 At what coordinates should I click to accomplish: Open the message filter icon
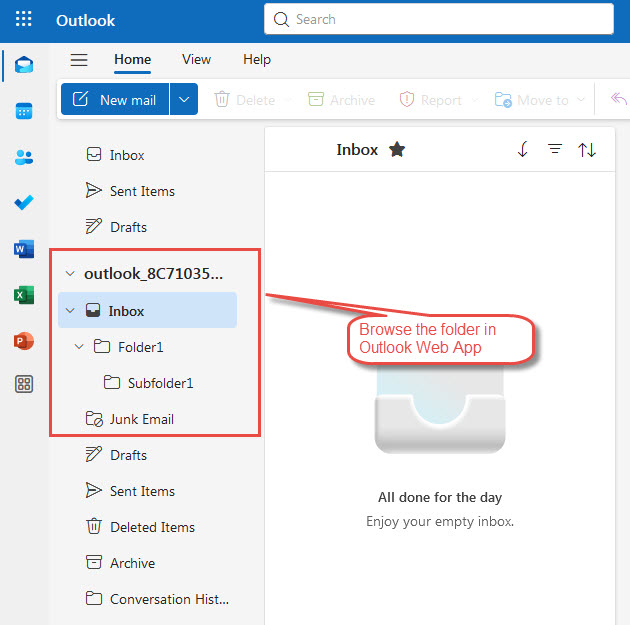pyautogui.click(x=555, y=149)
